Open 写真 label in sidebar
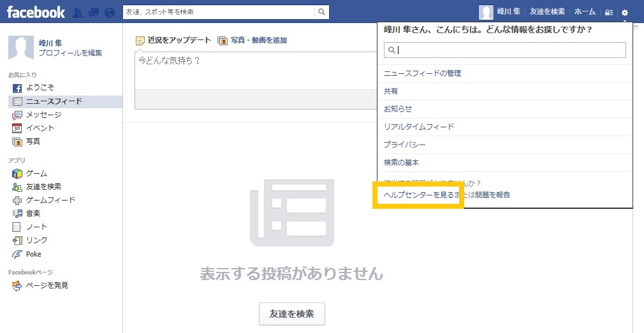Viewport: 644px width, 333px height. click(x=33, y=141)
